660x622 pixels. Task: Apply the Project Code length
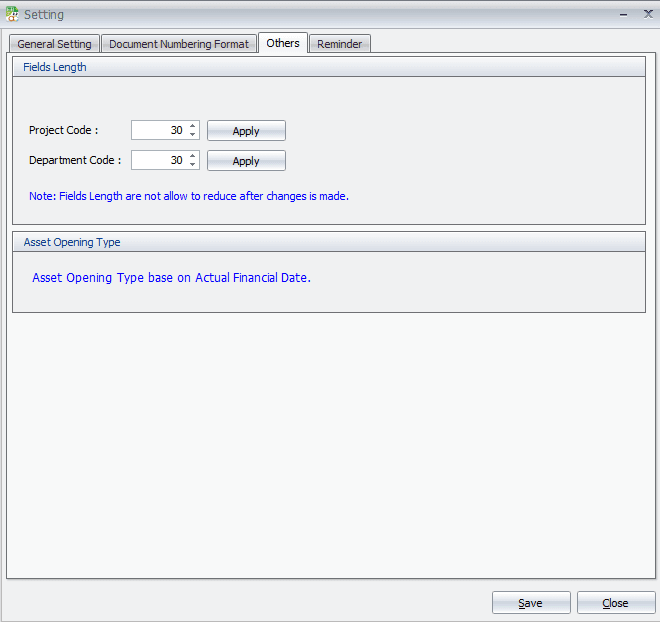[246, 130]
